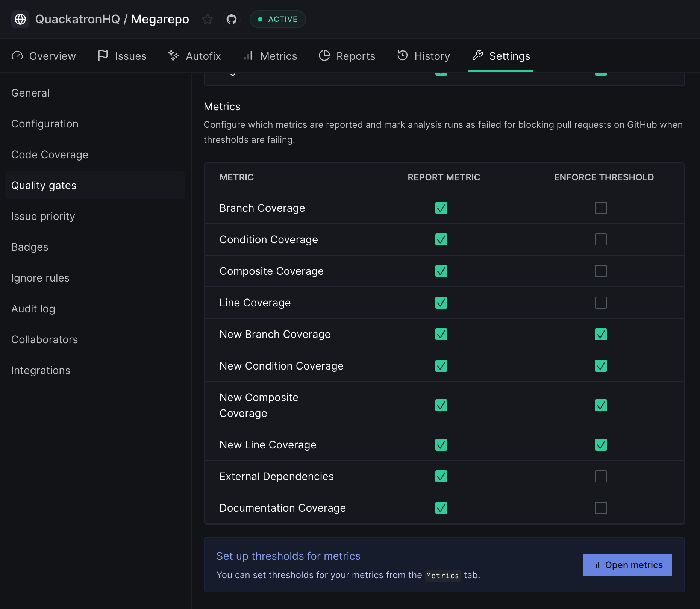Screen dimensions: 700x609
Task: Click the Open metrics button
Action: click(627, 565)
